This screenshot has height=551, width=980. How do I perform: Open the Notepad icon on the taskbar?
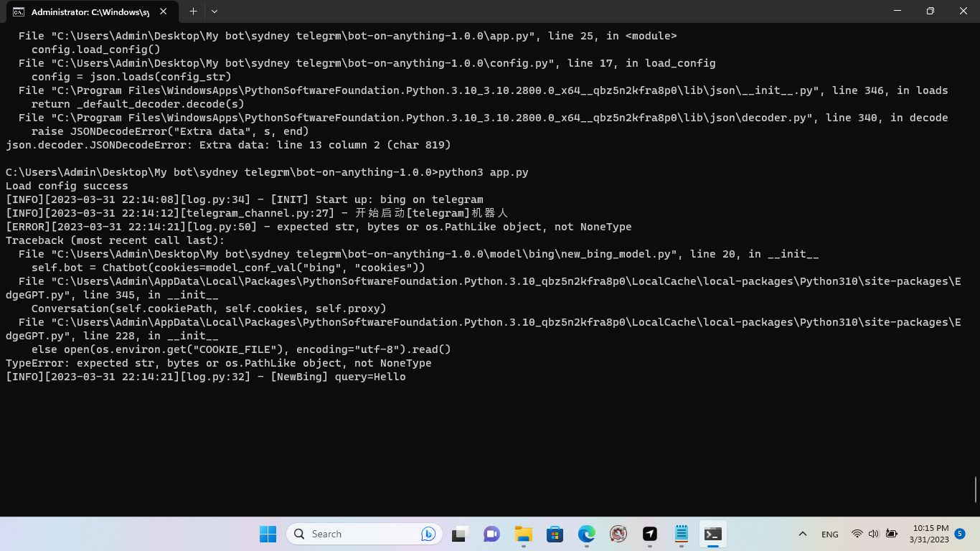[x=681, y=534]
